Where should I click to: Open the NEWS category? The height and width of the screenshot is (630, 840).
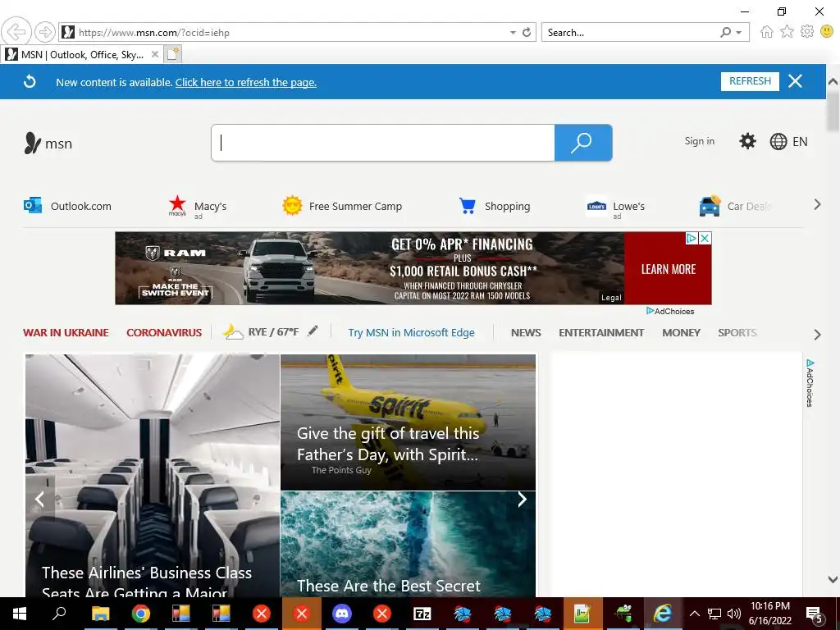tap(526, 333)
